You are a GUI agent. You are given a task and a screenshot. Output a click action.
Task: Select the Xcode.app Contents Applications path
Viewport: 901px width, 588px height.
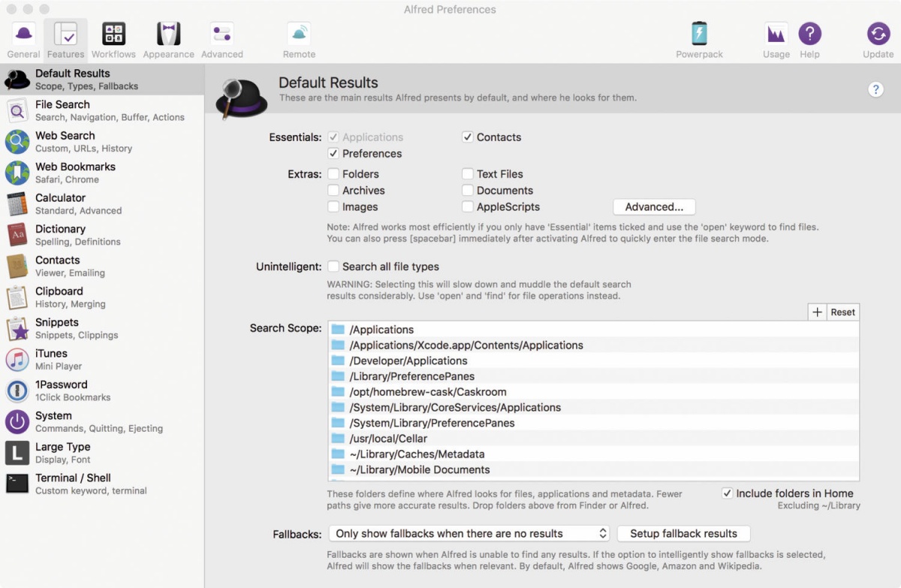click(x=593, y=345)
